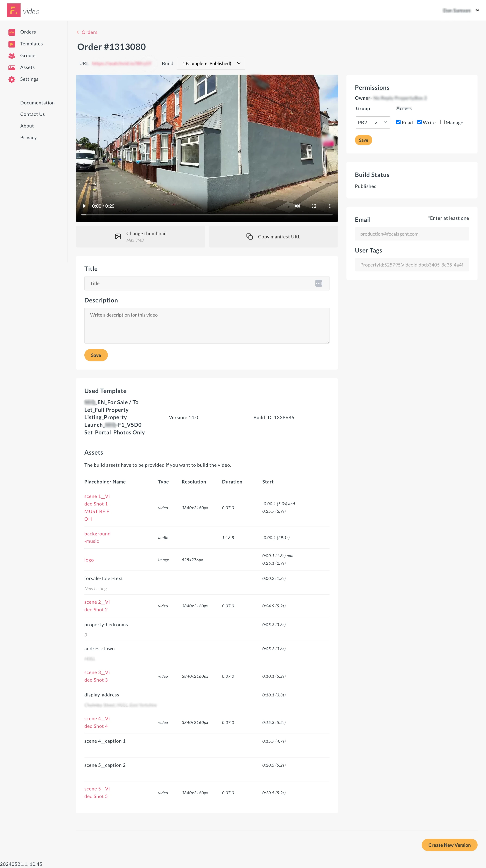Screen dimensions: 486x868
Task: Open scene 3__Video Shot 3 asset
Action: point(97,676)
